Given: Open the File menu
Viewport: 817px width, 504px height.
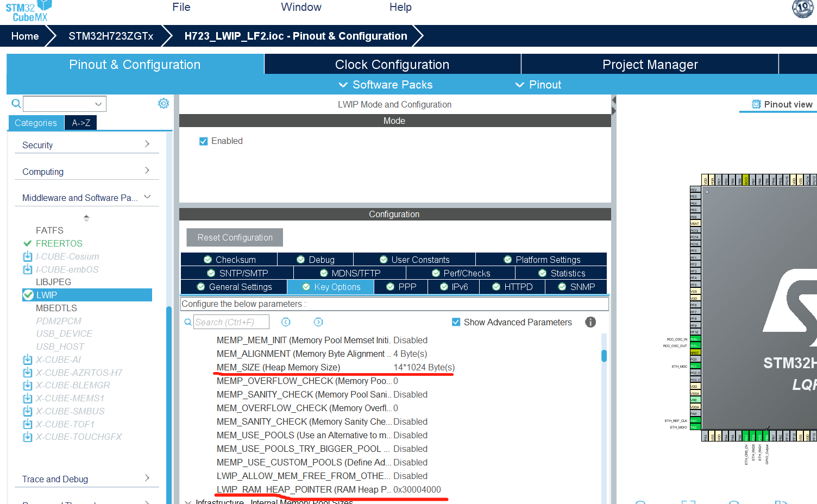Looking at the screenshot, I should [x=181, y=7].
